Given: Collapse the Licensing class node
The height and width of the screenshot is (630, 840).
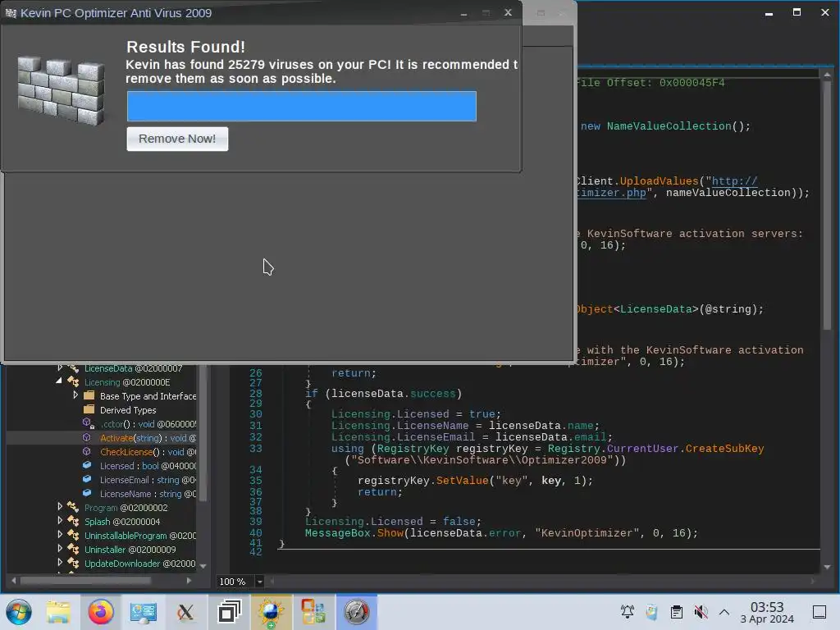Looking at the screenshot, I should point(59,381).
